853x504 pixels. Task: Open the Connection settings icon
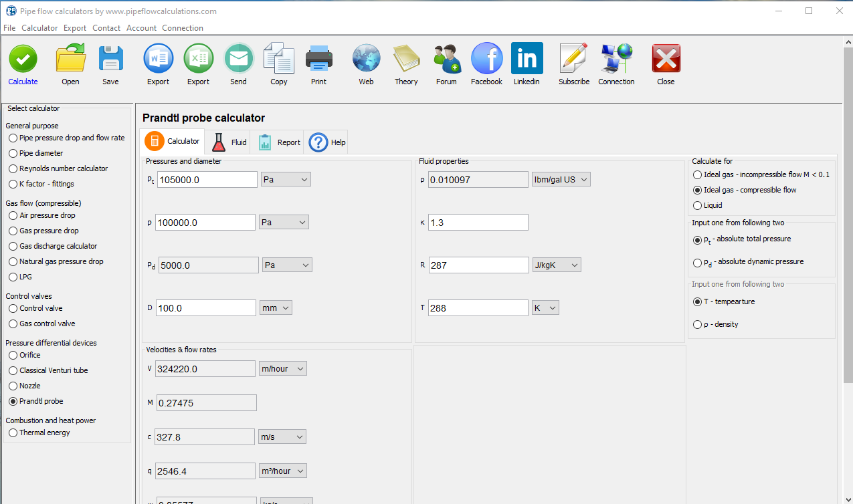[615, 58]
